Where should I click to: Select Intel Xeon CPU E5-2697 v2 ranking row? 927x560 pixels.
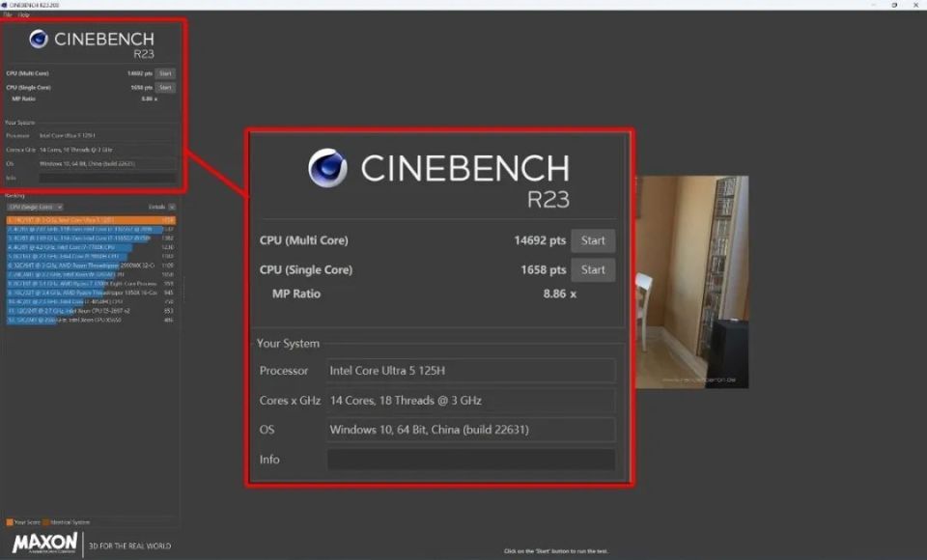tap(91, 311)
